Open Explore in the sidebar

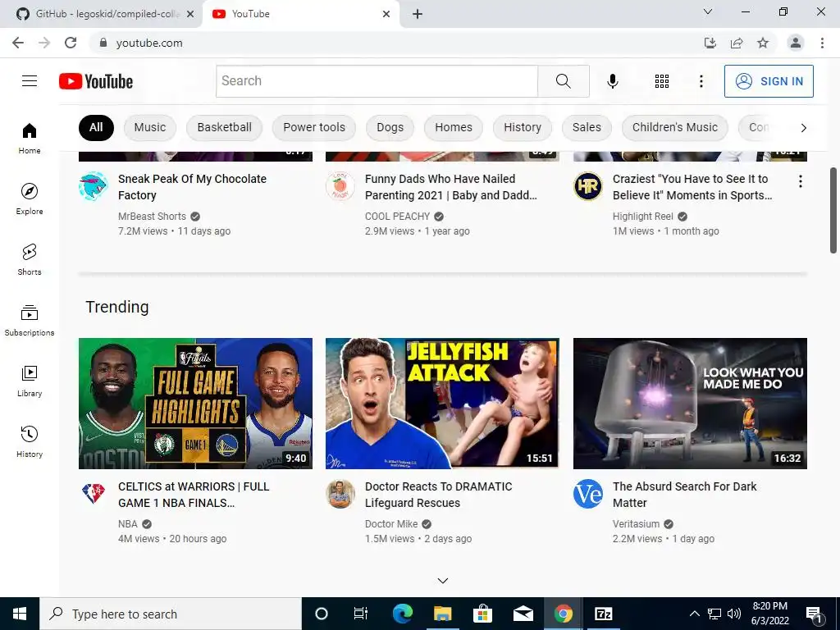30,199
